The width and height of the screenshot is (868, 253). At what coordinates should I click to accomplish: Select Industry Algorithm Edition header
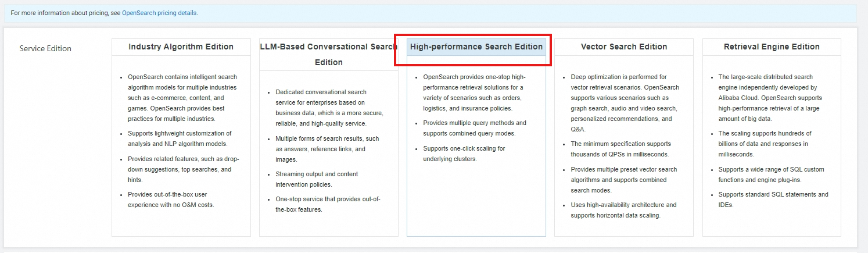pos(181,47)
